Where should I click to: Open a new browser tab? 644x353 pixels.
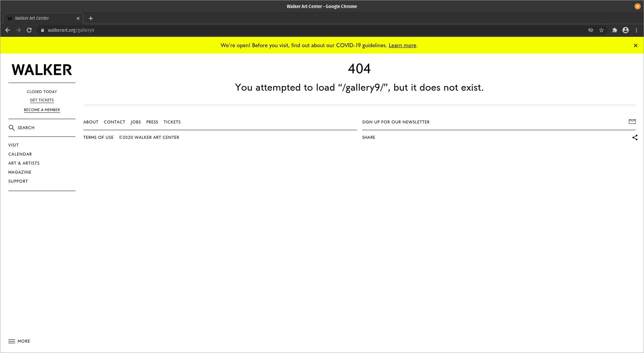[x=91, y=18]
